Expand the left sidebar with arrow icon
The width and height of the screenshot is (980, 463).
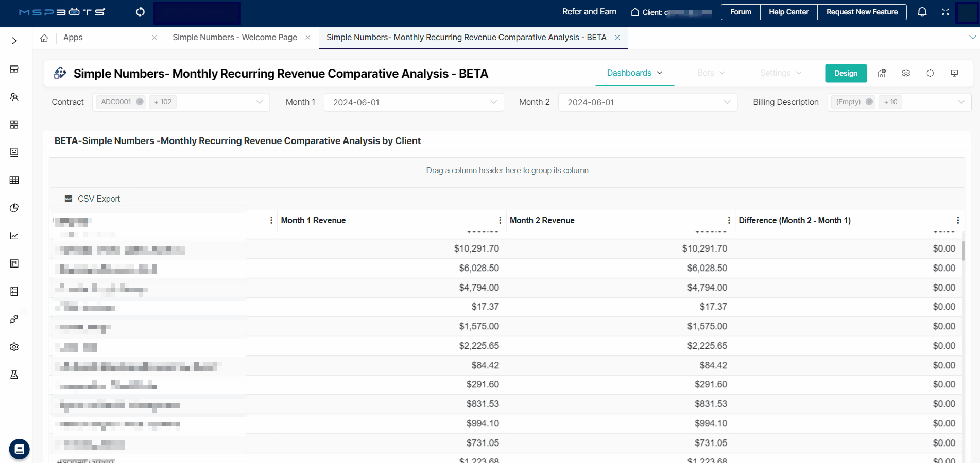[x=14, y=41]
